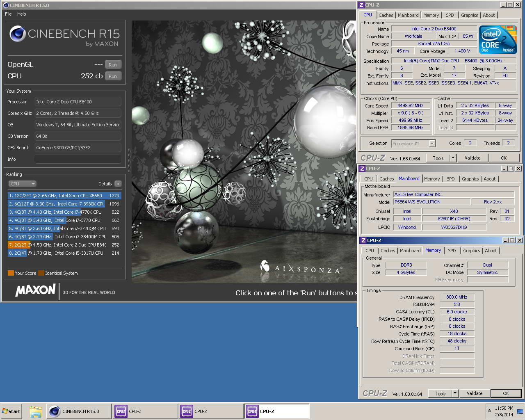Click the MAXON logo at bottom left
This screenshot has width=525, height=420.
point(36,290)
